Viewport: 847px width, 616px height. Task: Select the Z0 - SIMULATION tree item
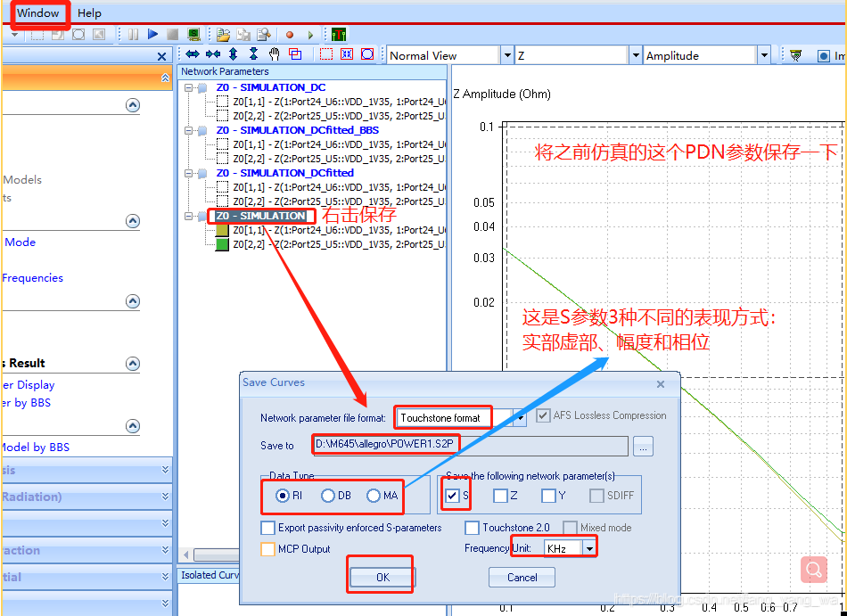tap(261, 216)
